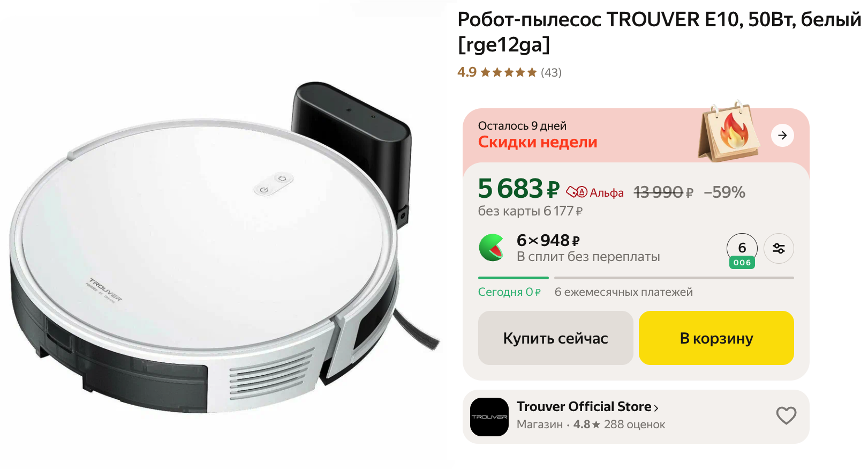Add vacuum to cart via В корзину
The image size is (868, 469).
pyautogui.click(x=716, y=338)
